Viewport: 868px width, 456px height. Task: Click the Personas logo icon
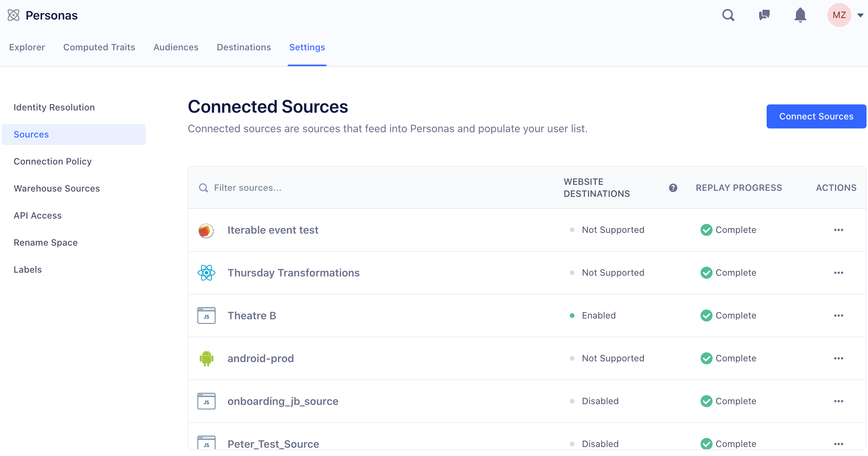(14, 15)
